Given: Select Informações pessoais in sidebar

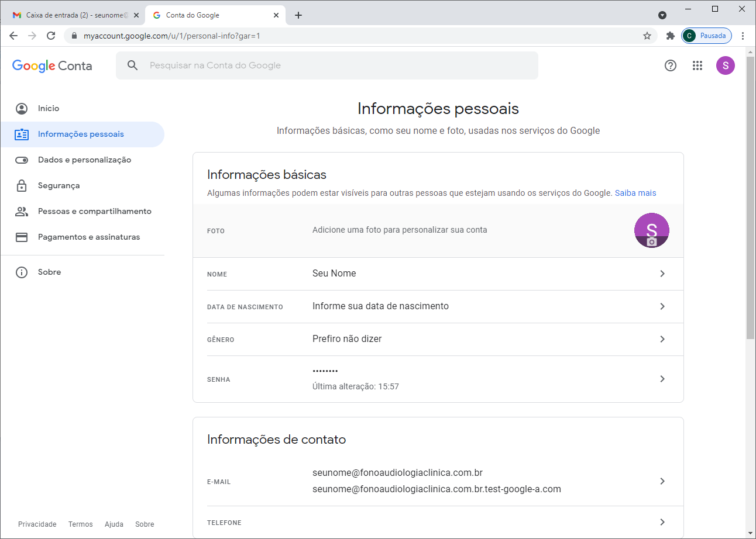Looking at the screenshot, I should point(83,134).
